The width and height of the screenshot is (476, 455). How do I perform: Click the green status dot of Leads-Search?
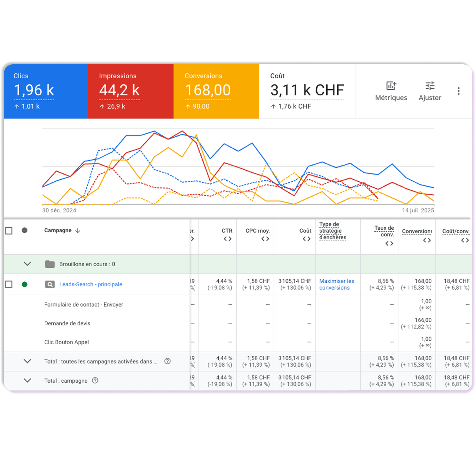[x=25, y=284]
